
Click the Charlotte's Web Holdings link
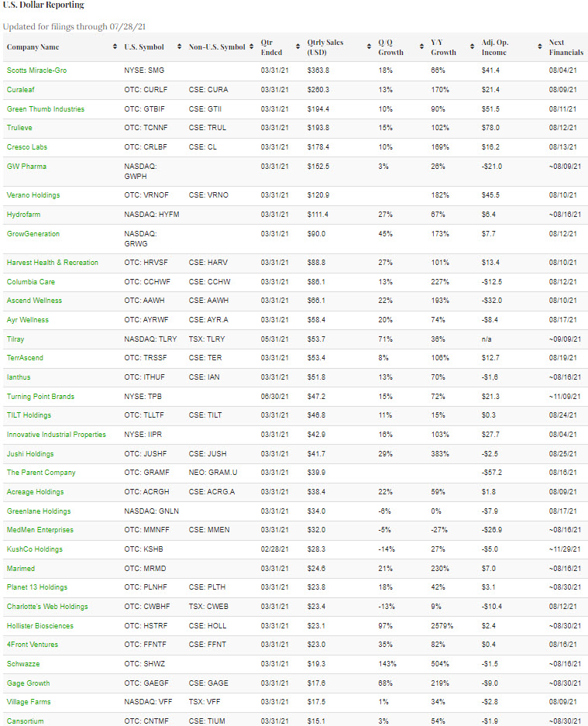[47, 607]
